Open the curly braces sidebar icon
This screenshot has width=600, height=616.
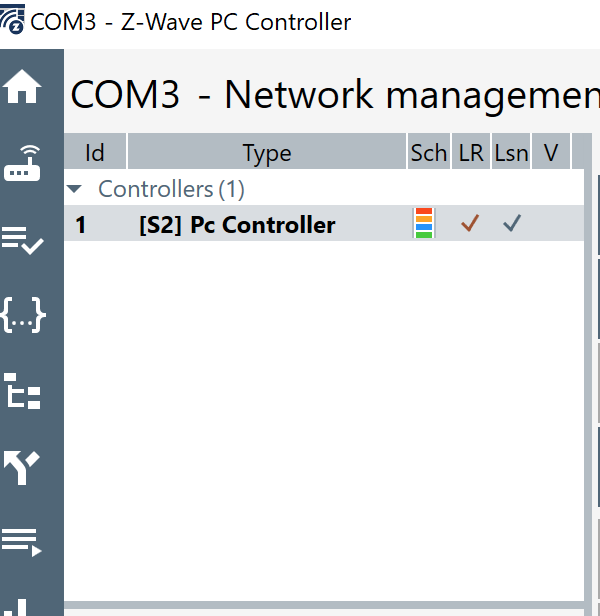(23, 315)
